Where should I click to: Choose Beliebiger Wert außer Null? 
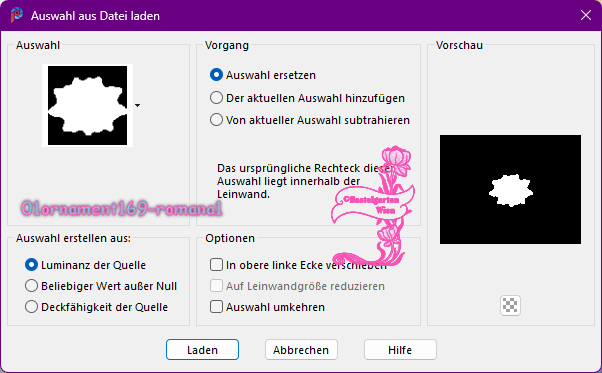coord(31,286)
